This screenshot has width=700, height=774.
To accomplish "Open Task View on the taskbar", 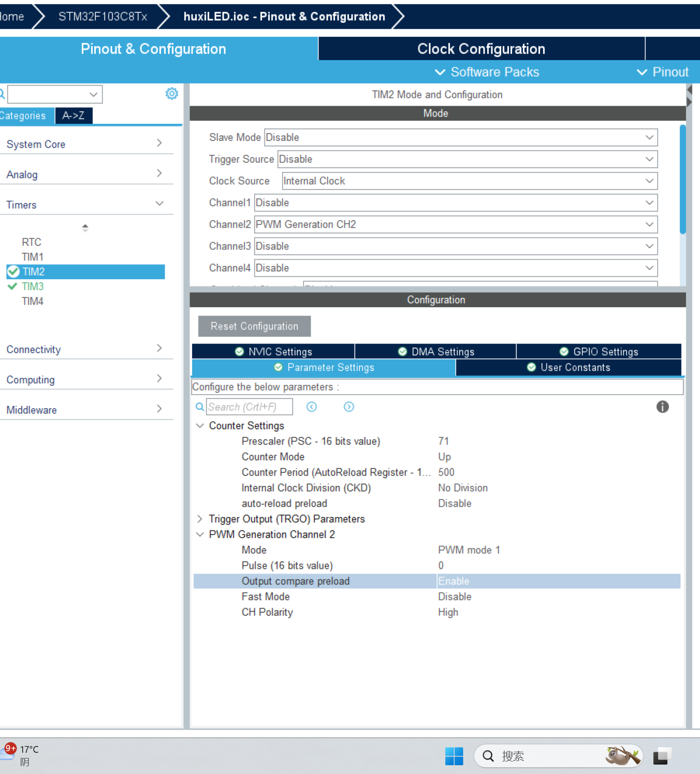I will click(x=662, y=756).
